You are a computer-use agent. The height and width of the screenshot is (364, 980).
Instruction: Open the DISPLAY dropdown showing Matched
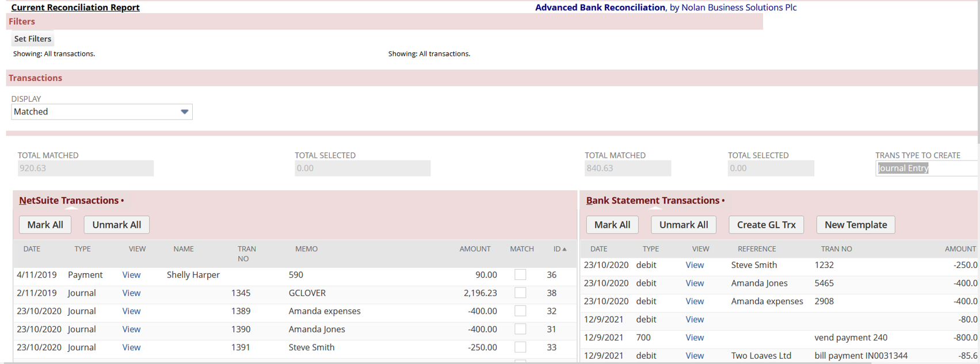pos(101,112)
